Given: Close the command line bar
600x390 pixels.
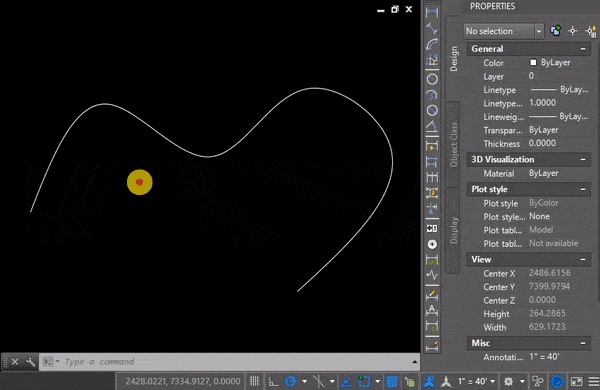Looking at the screenshot, I should (15, 362).
